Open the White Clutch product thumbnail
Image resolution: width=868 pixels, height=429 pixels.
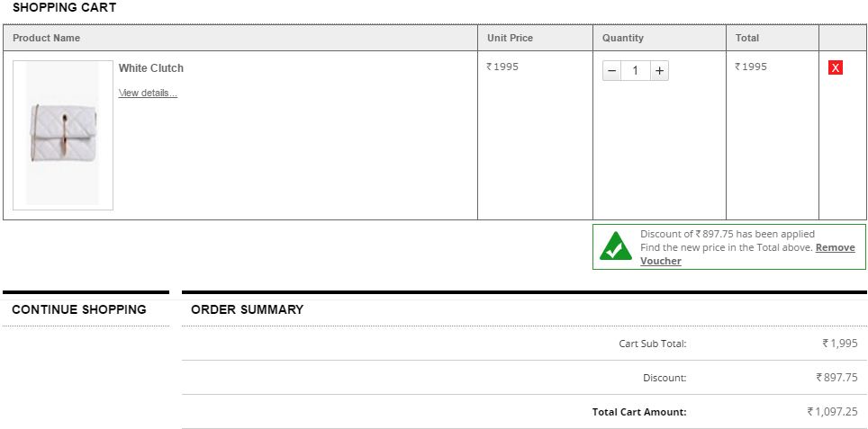[63, 135]
